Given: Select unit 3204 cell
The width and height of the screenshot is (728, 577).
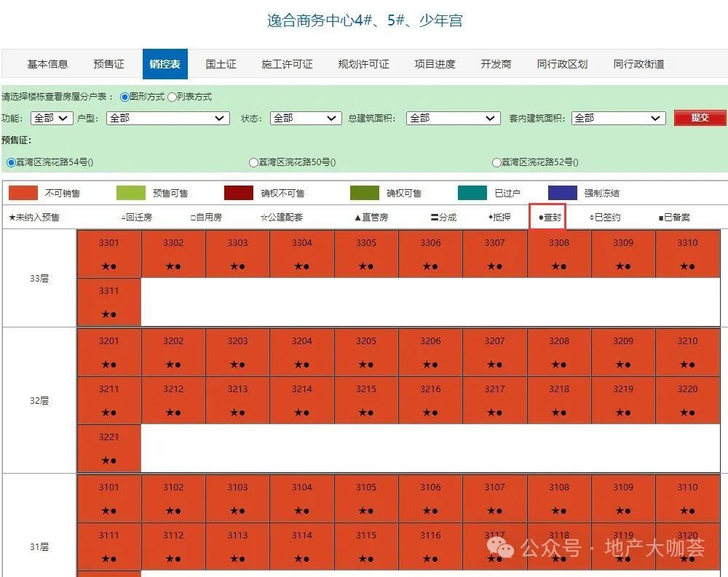Looking at the screenshot, I should [x=302, y=352].
